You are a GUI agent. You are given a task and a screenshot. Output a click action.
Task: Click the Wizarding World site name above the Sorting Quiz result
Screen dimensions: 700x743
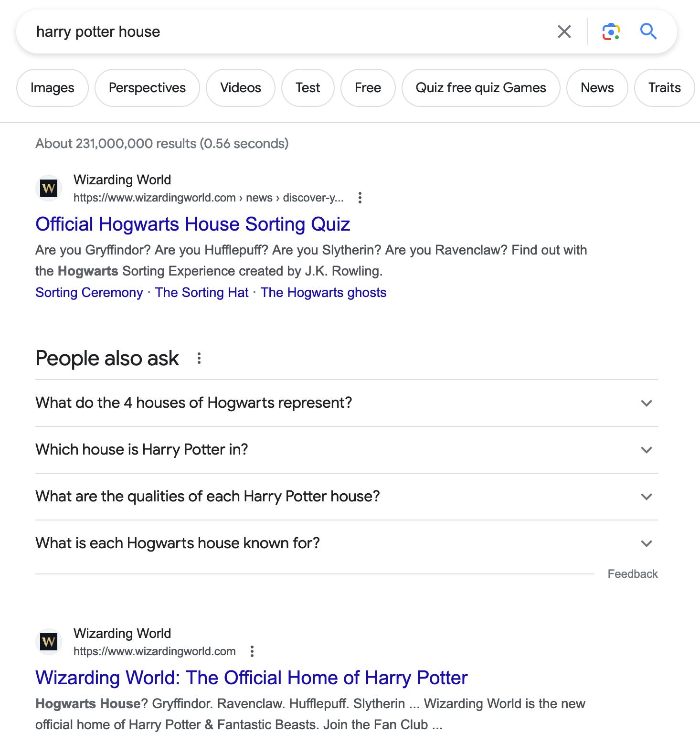(122, 180)
